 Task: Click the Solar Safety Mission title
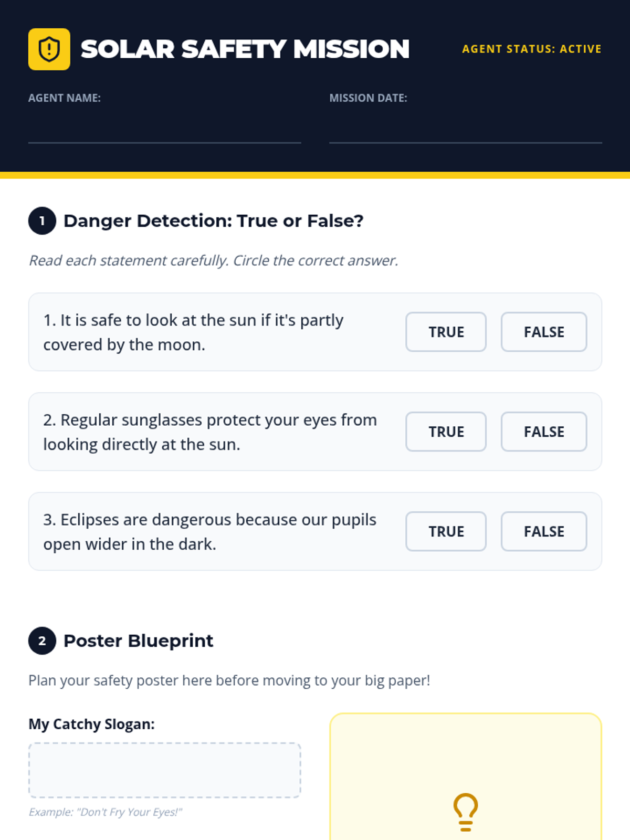245,49
